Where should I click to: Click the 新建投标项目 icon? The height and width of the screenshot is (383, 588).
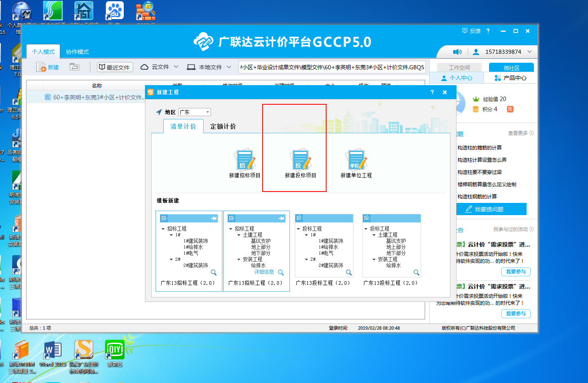[301, 159]
